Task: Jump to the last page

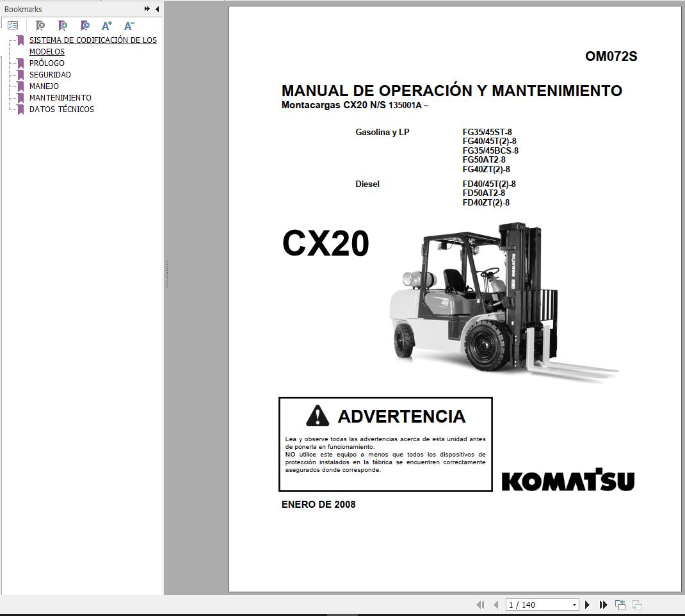Action: click(603, 604)
